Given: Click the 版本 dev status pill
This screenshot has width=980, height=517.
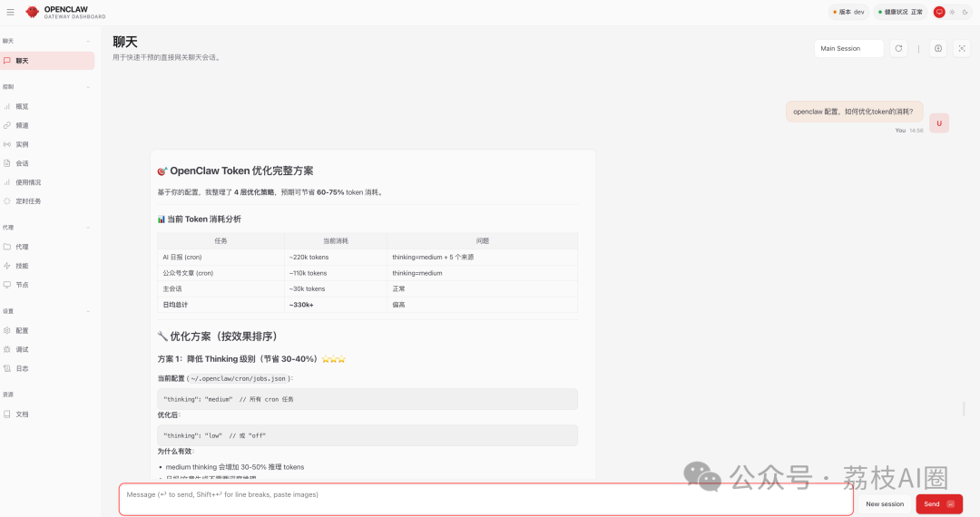Looking at the screenshot, I should tap(848, 12).
